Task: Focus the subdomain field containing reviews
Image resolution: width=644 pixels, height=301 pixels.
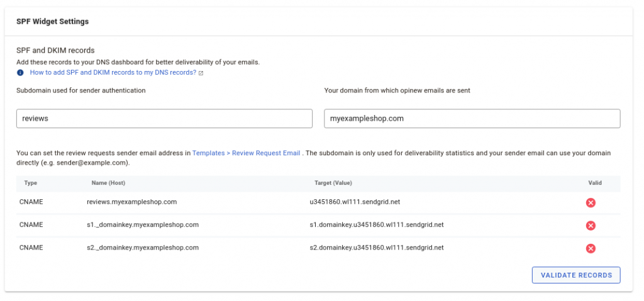Action: coord(164,119)
